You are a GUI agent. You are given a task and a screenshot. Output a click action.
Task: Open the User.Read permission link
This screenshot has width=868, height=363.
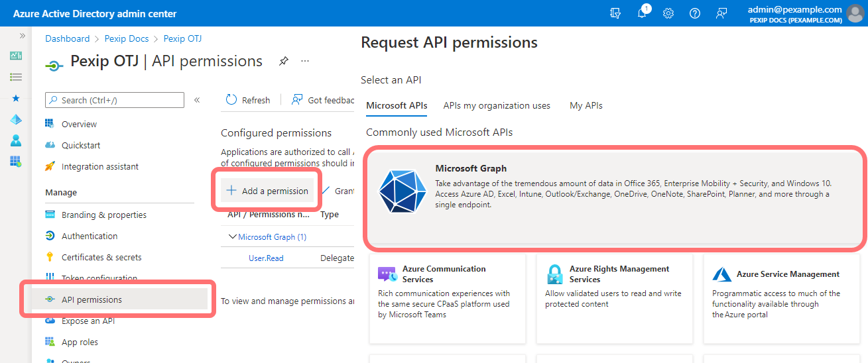coord(266,258)
